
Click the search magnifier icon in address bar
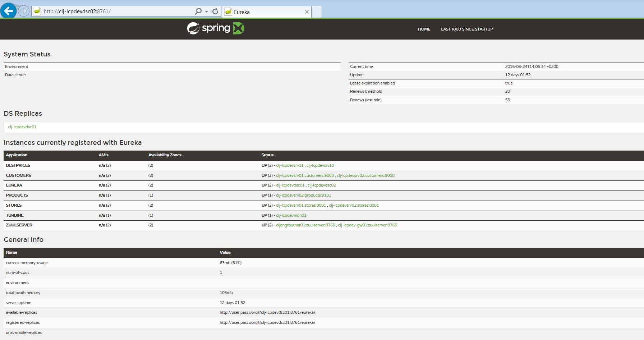point(198,12)
